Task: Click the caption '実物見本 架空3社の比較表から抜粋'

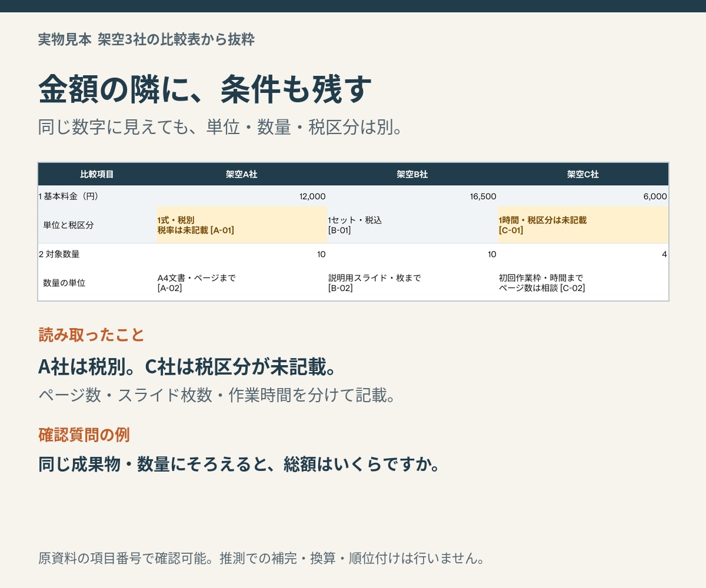Action: [x=146, y=40]
